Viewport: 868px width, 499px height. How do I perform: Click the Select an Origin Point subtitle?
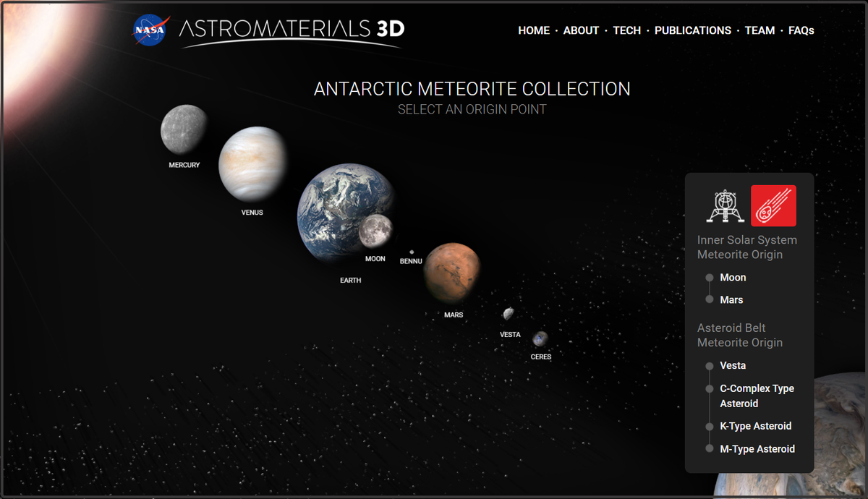click(472, 110)
